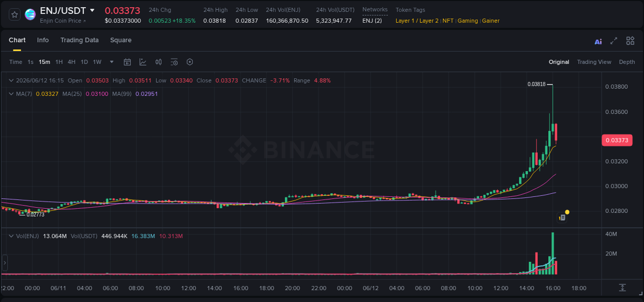Click the large price 0.03373 in header
The height and width of the screenshot is (302, 644).
pos(123,10)
